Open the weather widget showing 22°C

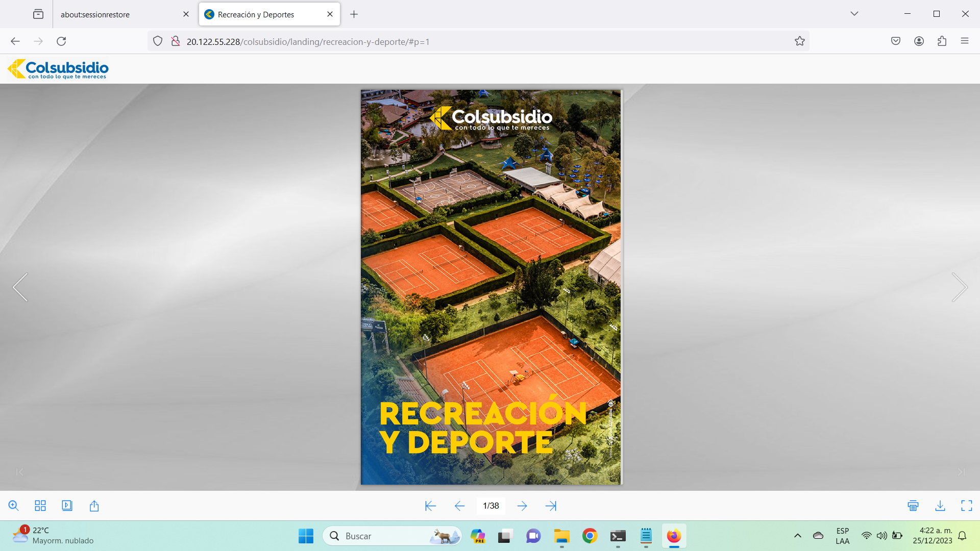[x=53, y=536]
